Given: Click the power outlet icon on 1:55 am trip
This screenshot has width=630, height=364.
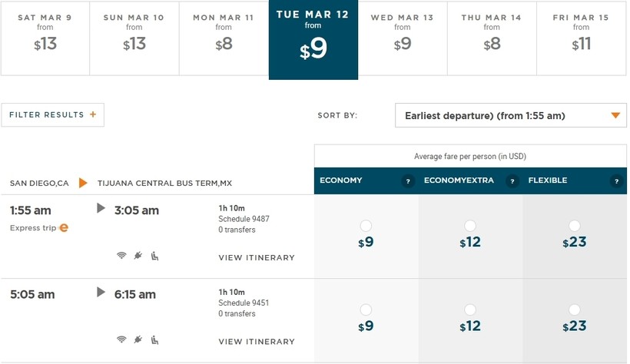Looking at the screenshot, I should (138, 256).
